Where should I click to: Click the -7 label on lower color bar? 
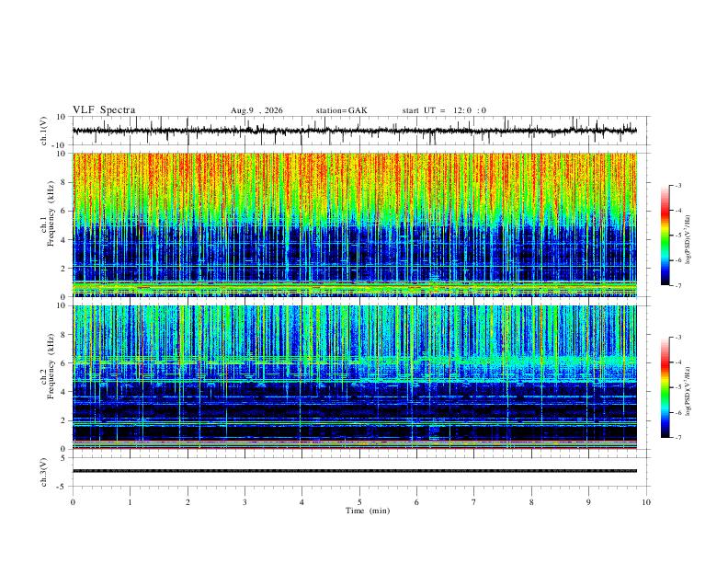click(x=677, y=437)
